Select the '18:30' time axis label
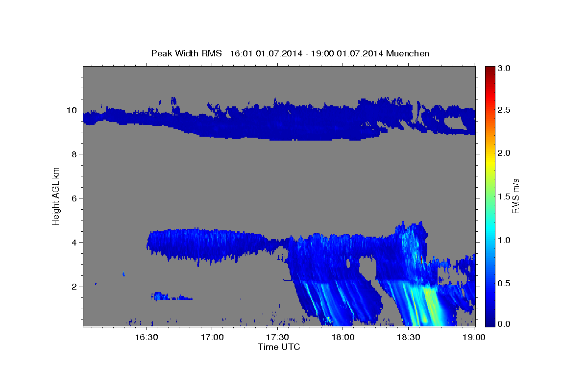This screenshot has width=588, height=392. click(408, 337)
